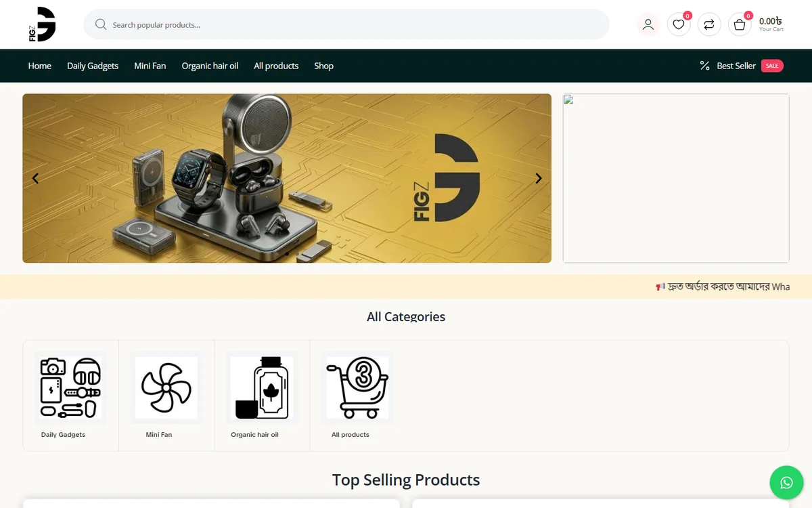
Task: Open the wishlist heart icon
Action: 679,24
